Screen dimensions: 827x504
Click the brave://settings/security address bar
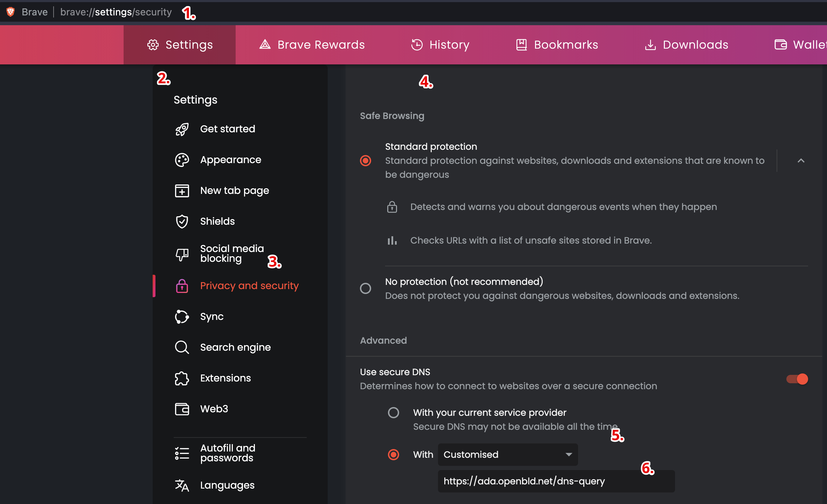(116, 12)
